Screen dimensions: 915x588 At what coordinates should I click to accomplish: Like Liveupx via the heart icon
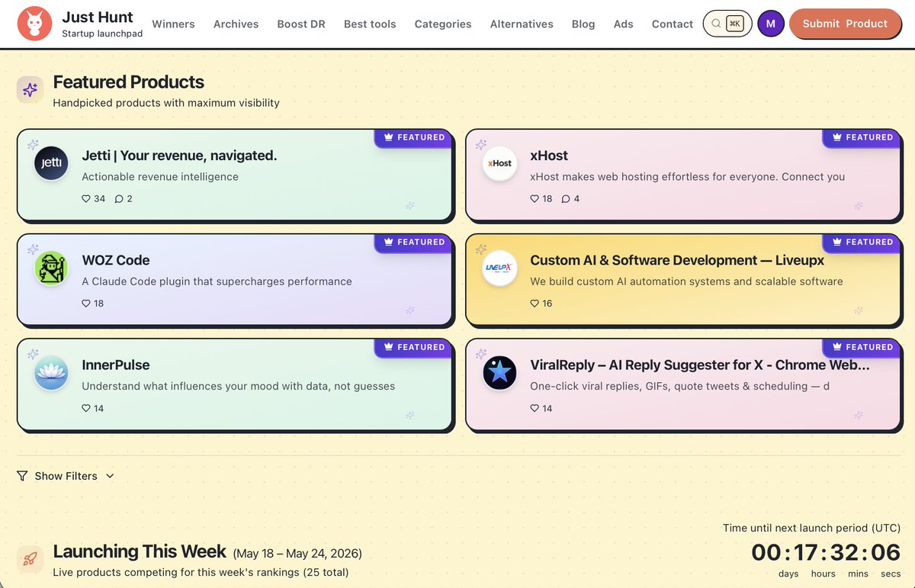535,304
